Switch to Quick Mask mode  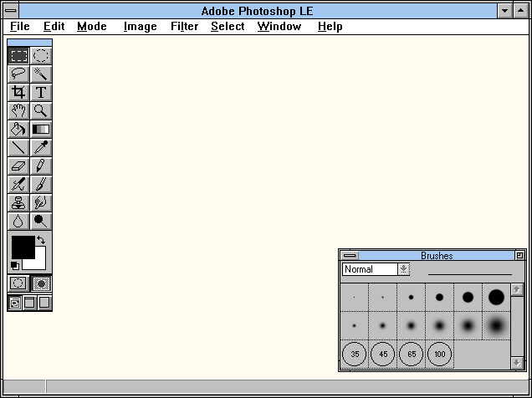point(41,283)
